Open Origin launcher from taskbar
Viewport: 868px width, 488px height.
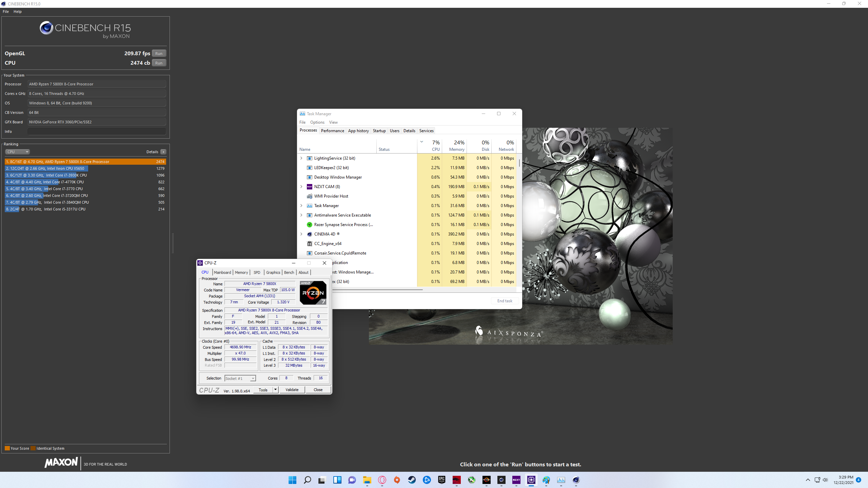[x=397, y=480]
